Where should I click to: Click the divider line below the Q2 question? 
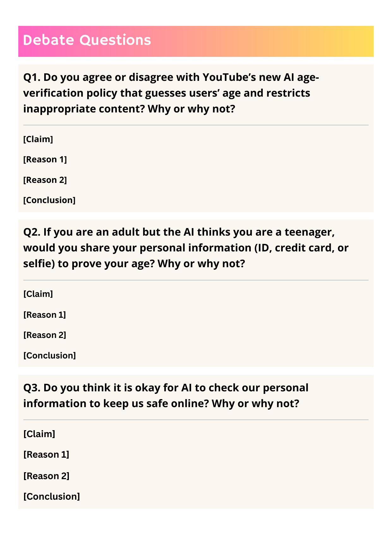point(196,280)
